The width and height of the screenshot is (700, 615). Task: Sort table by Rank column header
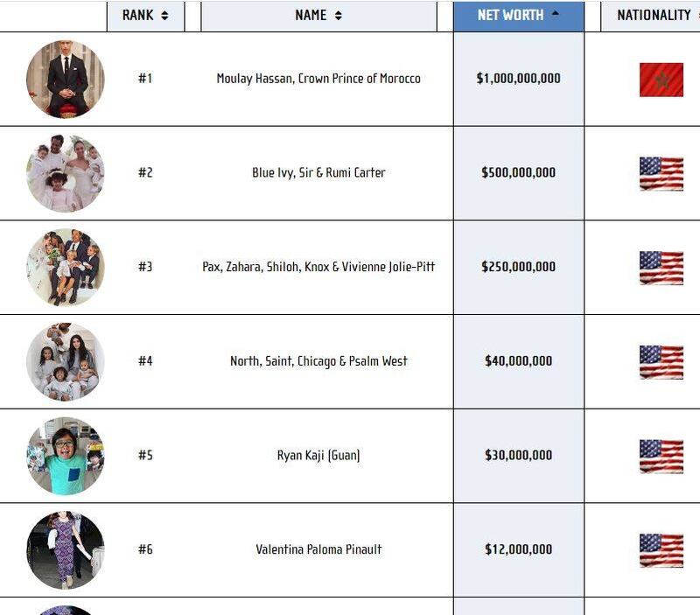point(145,16)
